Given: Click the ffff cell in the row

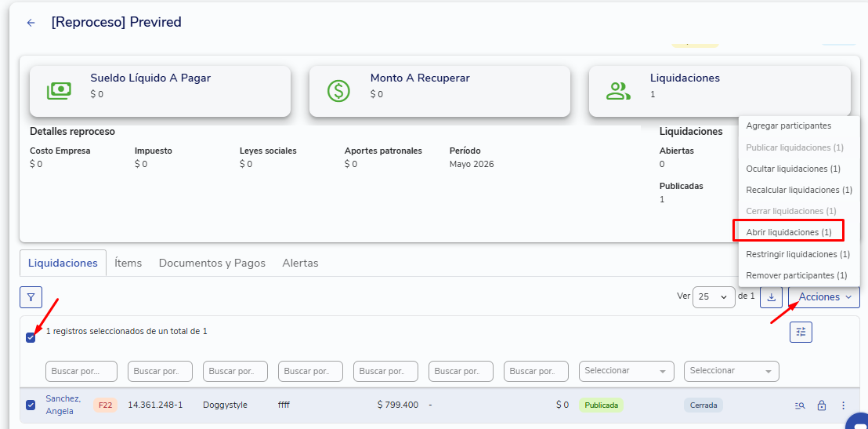Looking at the screenshot, I should [x=284, y=405].
